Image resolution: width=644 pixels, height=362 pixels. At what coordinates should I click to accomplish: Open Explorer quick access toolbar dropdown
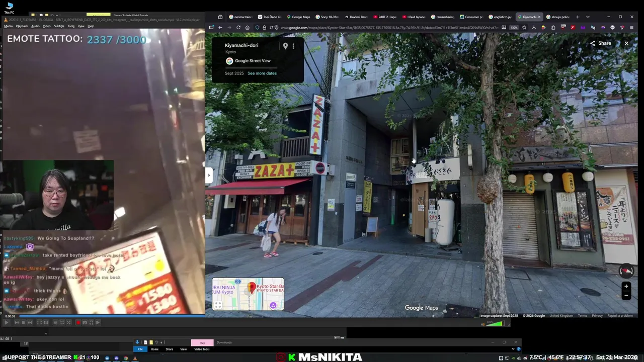tap(161, 342)
